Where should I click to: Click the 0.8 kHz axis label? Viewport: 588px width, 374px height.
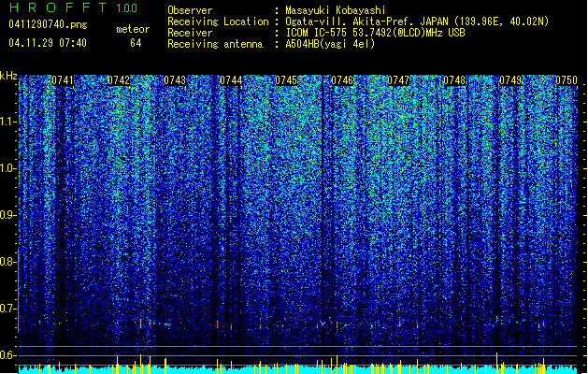(8, 262)
